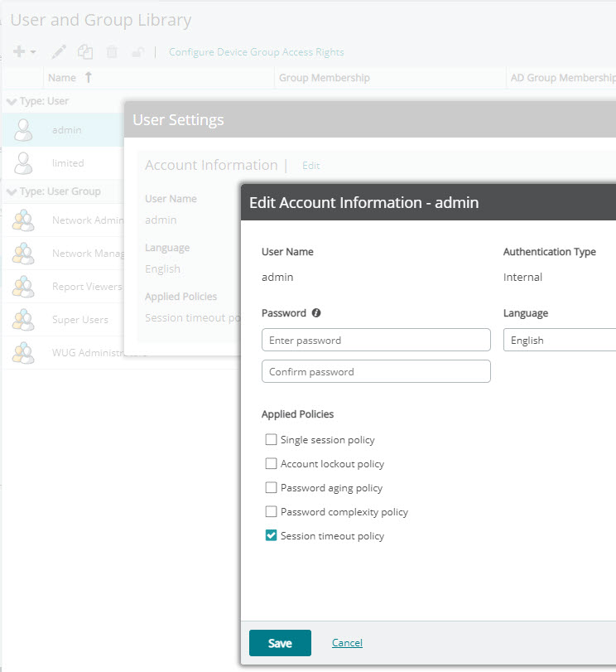Click the Enter password field

coord(376,341)
